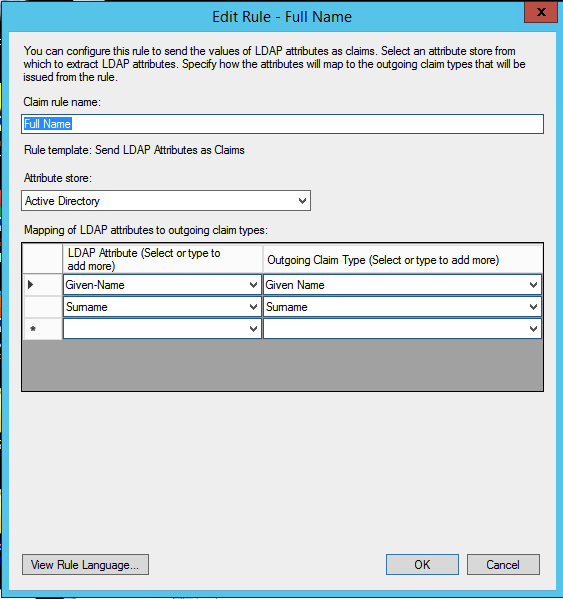The width and height of the screenshot is (563, 599).
Task: Click the Cancel button
Action: [503, 564]
